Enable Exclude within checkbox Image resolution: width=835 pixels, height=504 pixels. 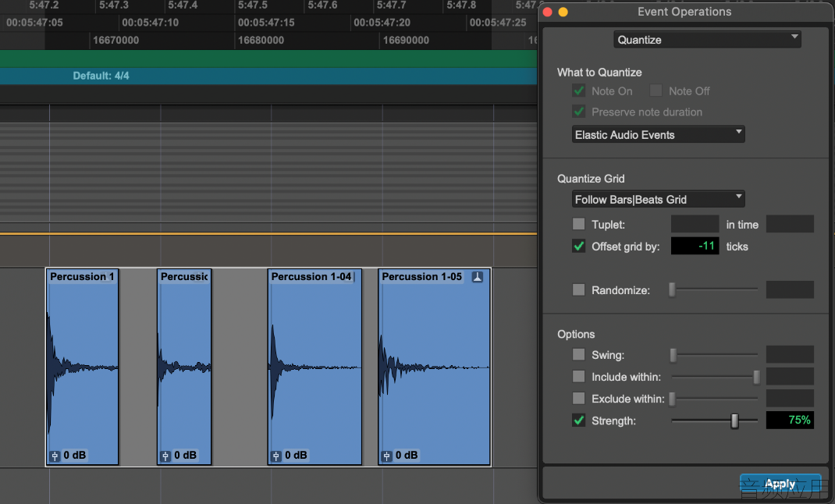(x=579, y=399)
